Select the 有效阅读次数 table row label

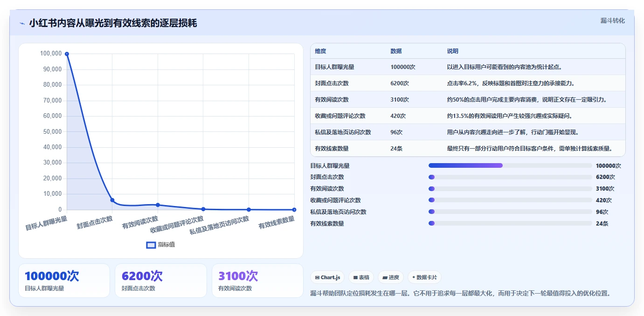(332, 100)
